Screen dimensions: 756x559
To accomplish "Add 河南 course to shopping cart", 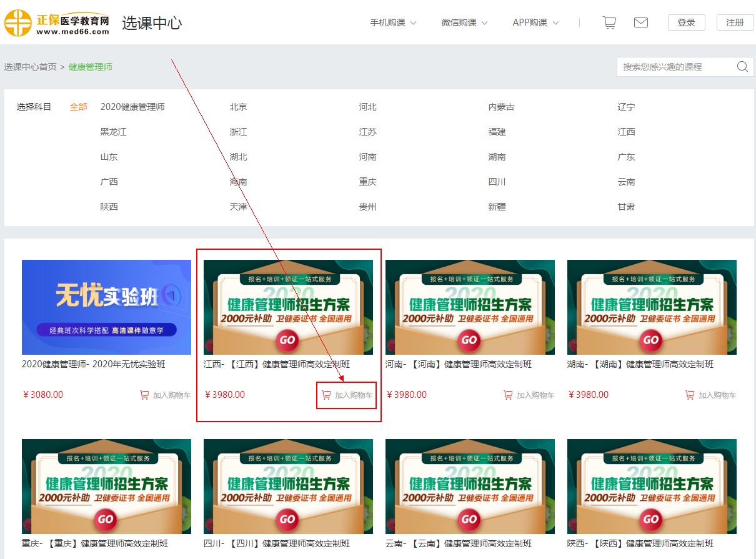I will (529, 395).
